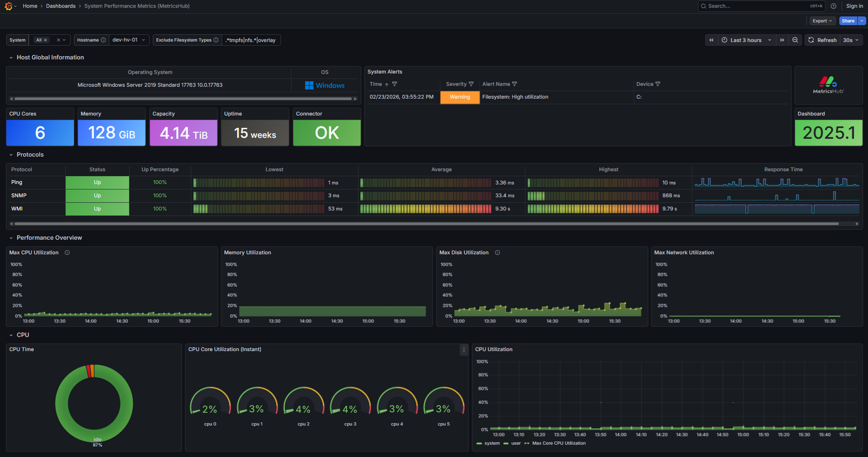Click the info icon beside Exclude Filesystem Types
Screen dimensions: 868x457
tap(215, 40)
